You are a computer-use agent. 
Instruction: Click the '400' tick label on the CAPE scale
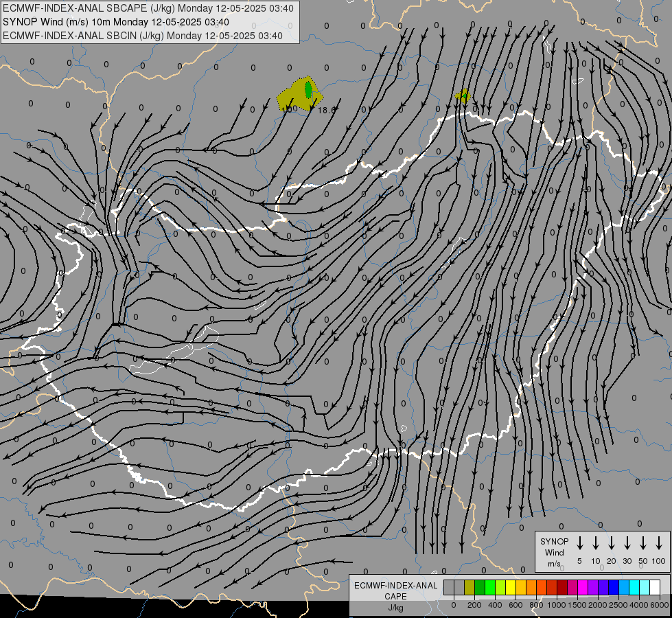pos(495,605)
